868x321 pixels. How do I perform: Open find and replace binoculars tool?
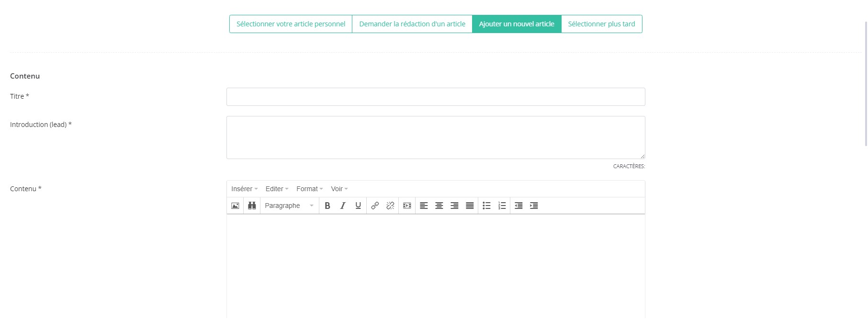[x=252, y=206]
